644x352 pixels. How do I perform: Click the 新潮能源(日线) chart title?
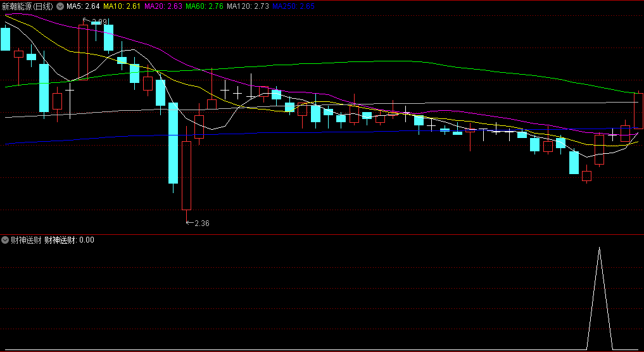(27, 6)
